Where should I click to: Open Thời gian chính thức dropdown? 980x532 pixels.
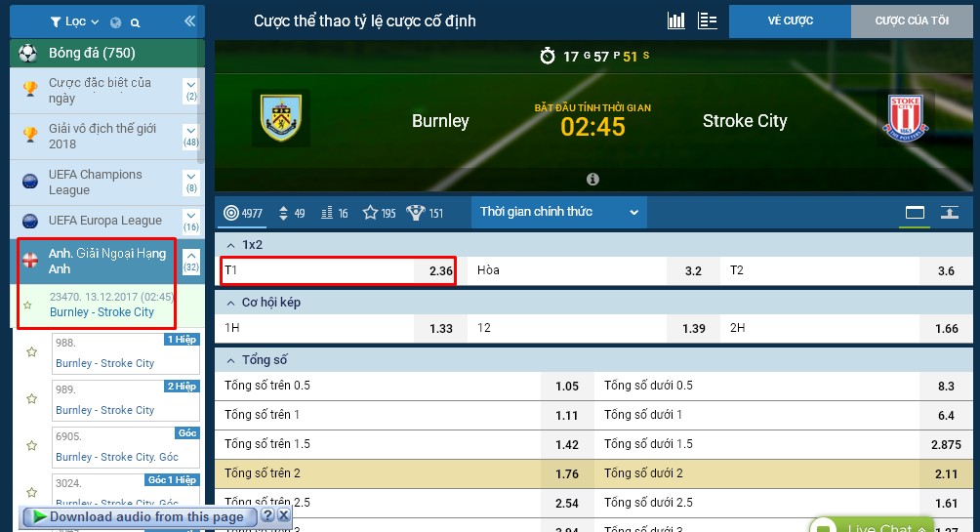coord(558,212)
